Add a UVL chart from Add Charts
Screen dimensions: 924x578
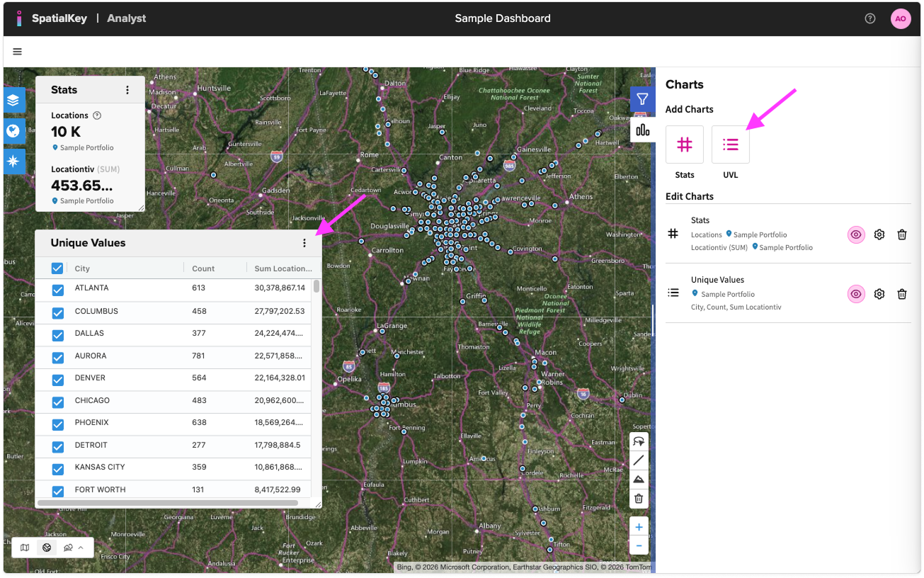(x=730, y=144)
